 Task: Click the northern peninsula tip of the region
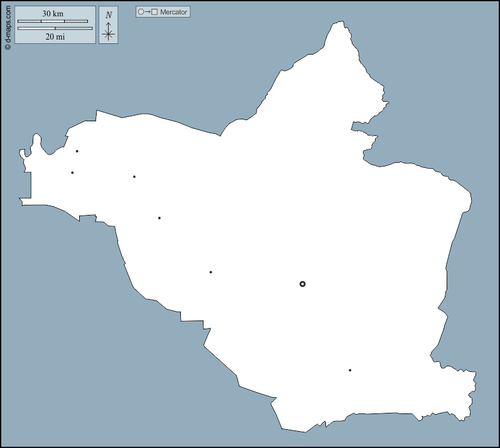[x=340, y=25]
